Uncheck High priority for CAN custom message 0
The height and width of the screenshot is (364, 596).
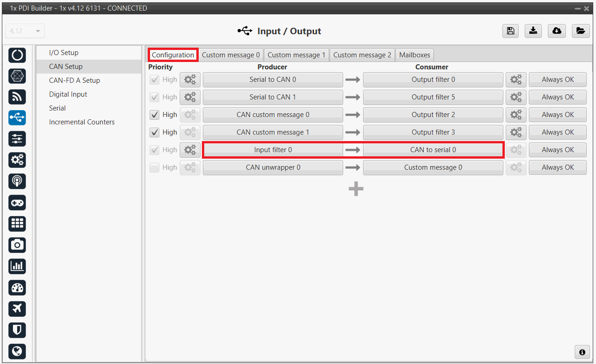tap(155, 115)
